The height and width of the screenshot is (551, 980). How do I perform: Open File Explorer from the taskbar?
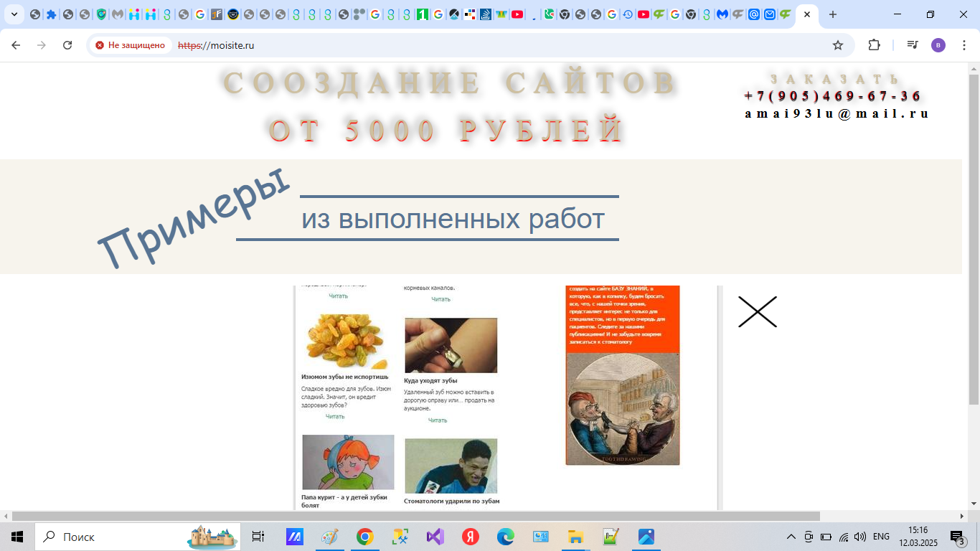point(575,537)
